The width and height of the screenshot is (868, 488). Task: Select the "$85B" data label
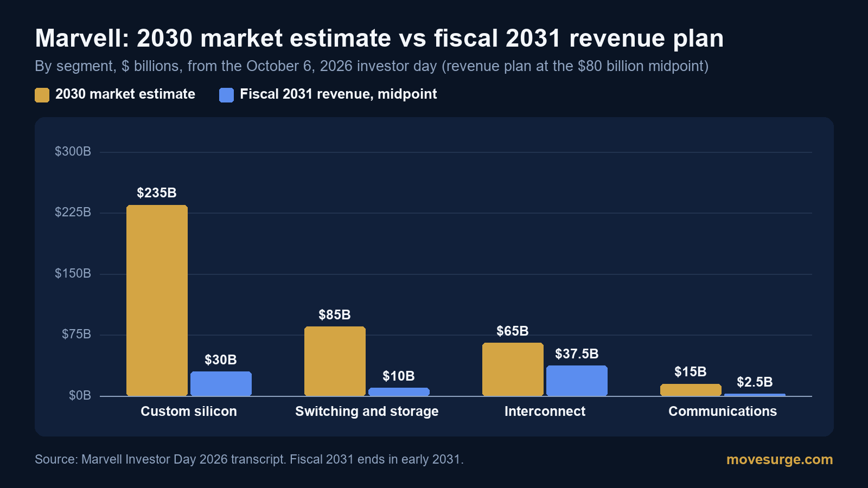click(x=335, y=315)
